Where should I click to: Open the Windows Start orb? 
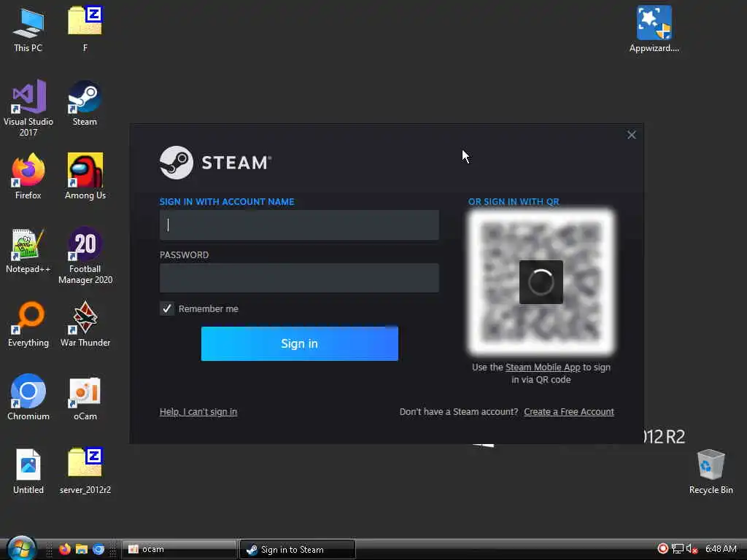[x=21, y=548]
